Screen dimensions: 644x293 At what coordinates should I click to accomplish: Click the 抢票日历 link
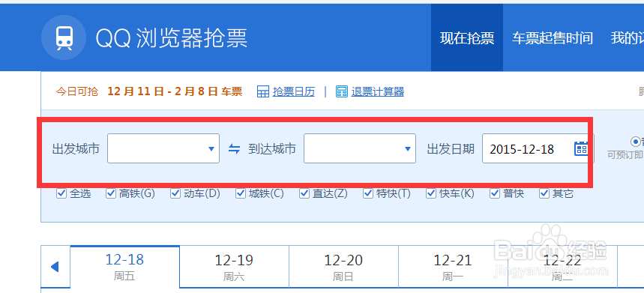[294, 92]
